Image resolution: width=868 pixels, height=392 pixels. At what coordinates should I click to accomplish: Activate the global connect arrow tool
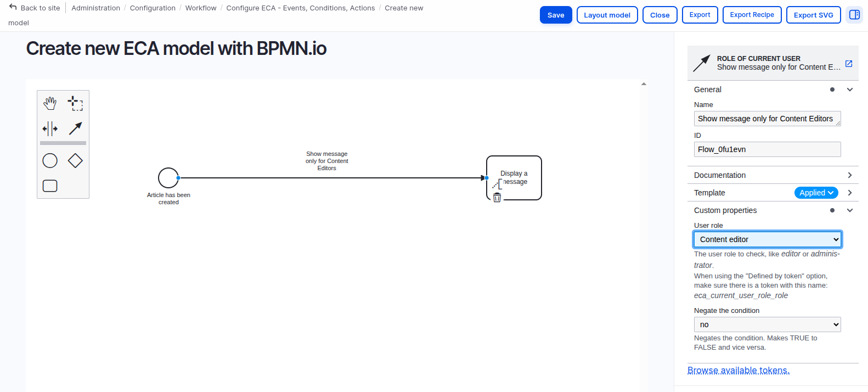click(x=75, y=128)
